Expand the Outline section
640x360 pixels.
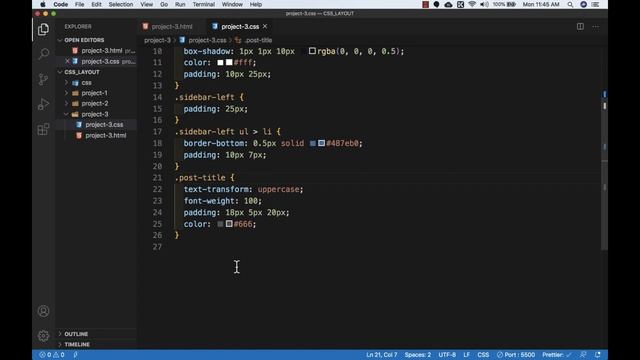pyautogui.click(x=76, y=334)
